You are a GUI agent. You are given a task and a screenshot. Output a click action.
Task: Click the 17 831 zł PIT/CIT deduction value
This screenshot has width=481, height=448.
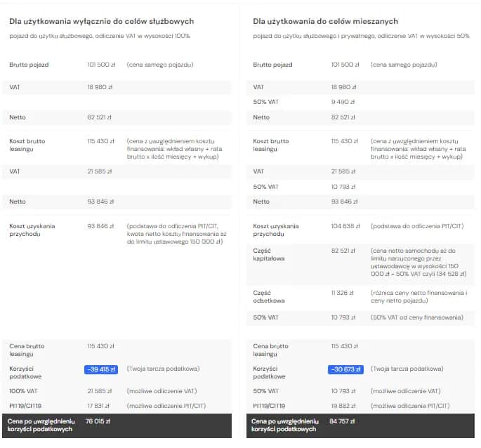100,405
